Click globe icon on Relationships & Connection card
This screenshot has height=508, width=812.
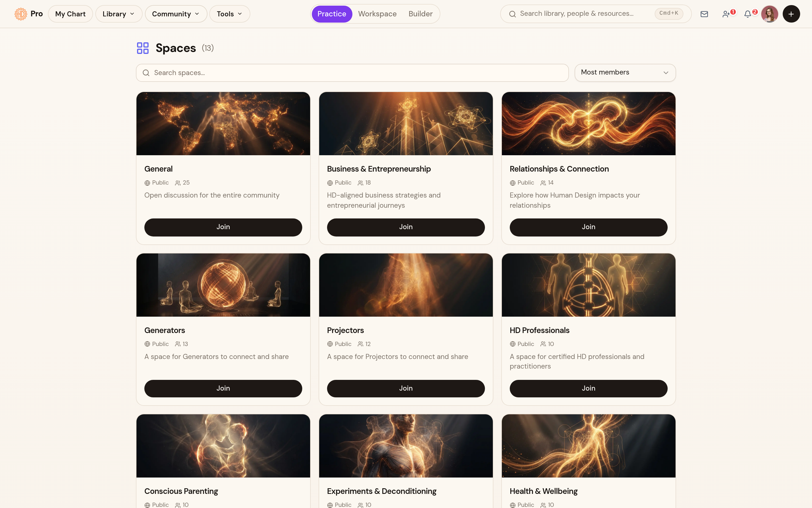coord(512,183)
